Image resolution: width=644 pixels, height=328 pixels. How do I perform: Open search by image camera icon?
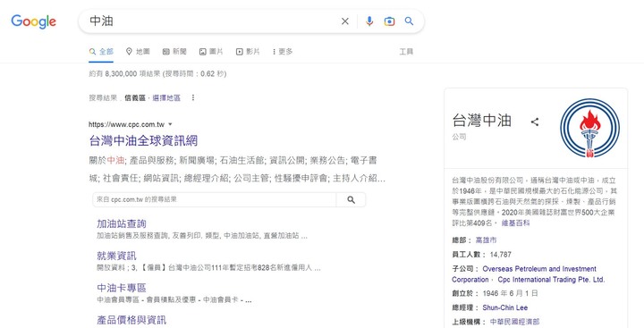(389, 21)
